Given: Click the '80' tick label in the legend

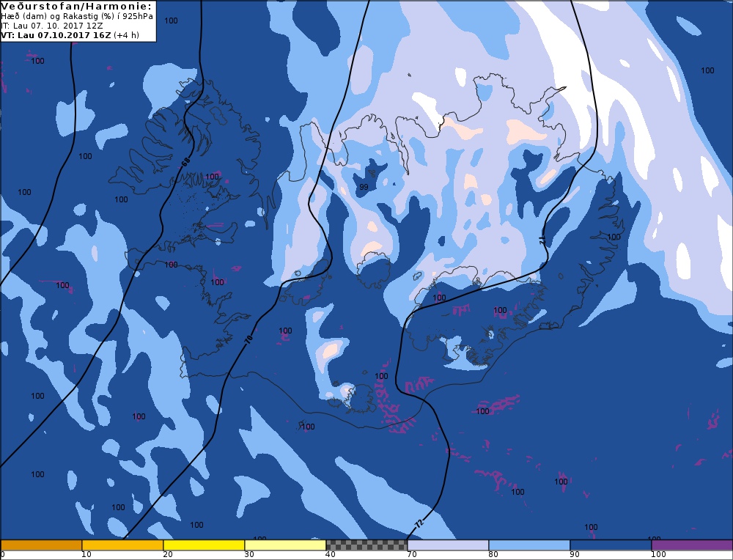Looking at the screenshot, I should 493,555.
